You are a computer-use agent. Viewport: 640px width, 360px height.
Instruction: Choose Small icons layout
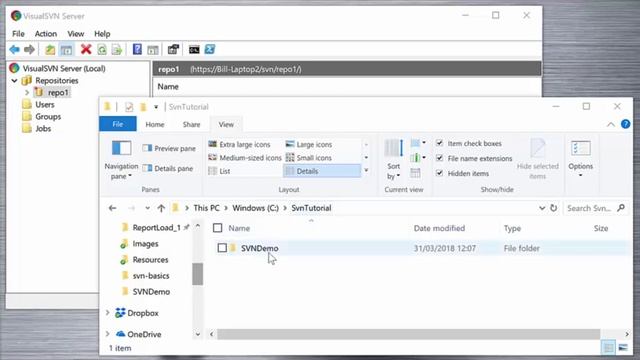coord(309,158)
